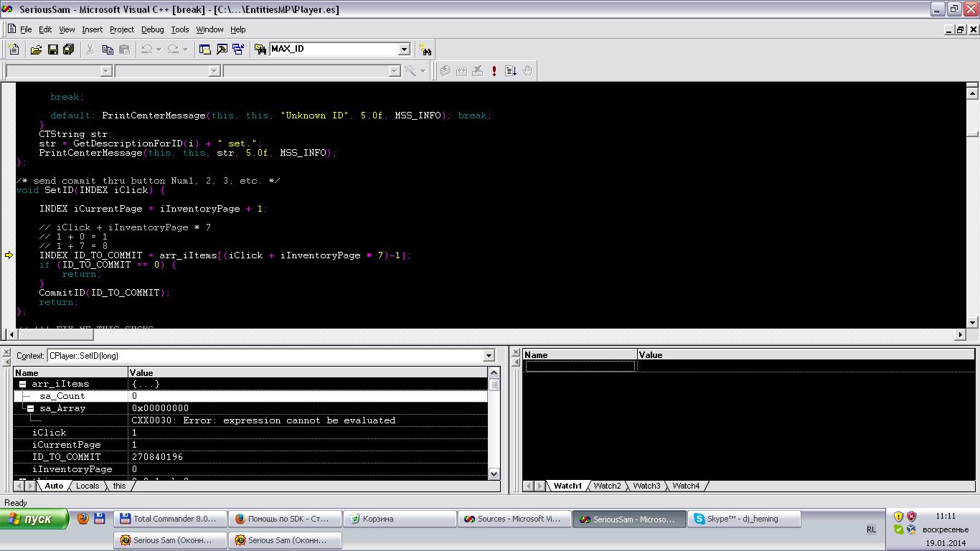Collapse the arr_iItems variable node
The image size is (980, 551).
click(x=22, y=384)
